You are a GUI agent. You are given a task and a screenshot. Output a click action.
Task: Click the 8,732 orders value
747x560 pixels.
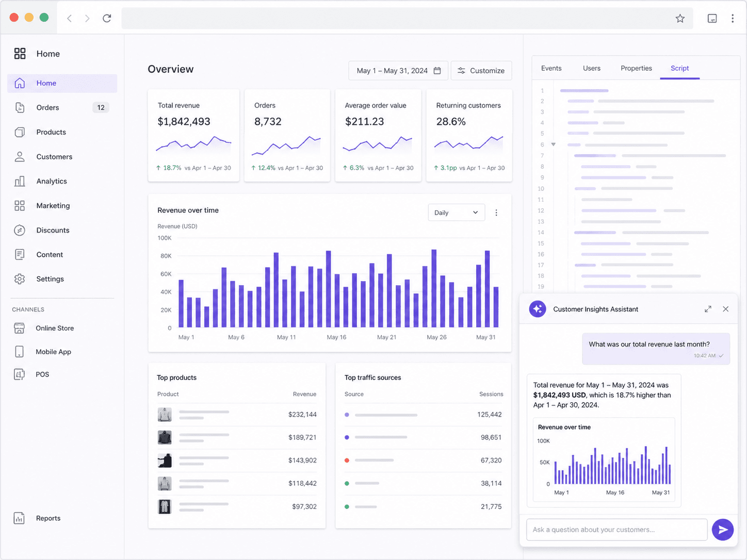268,122
